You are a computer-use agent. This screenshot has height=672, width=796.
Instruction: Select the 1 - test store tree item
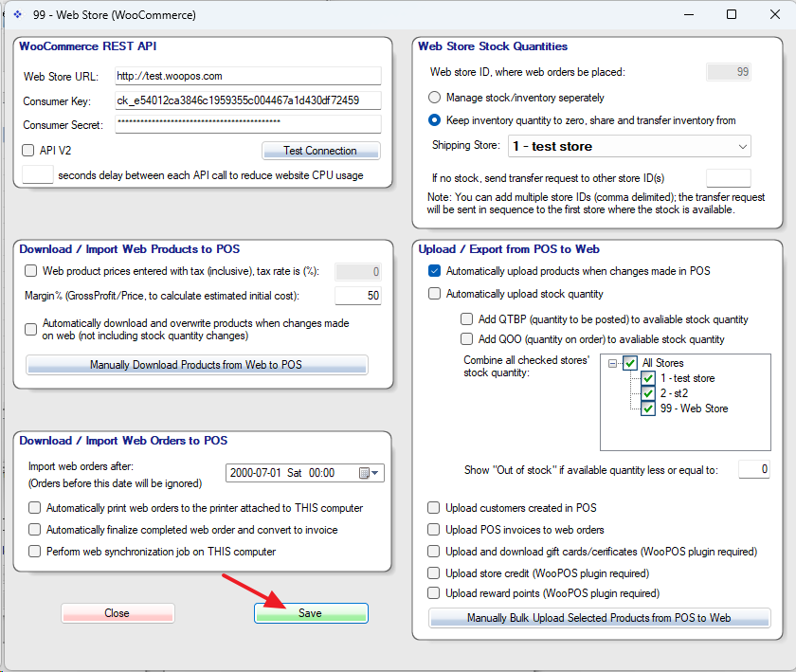coord(687,378)
